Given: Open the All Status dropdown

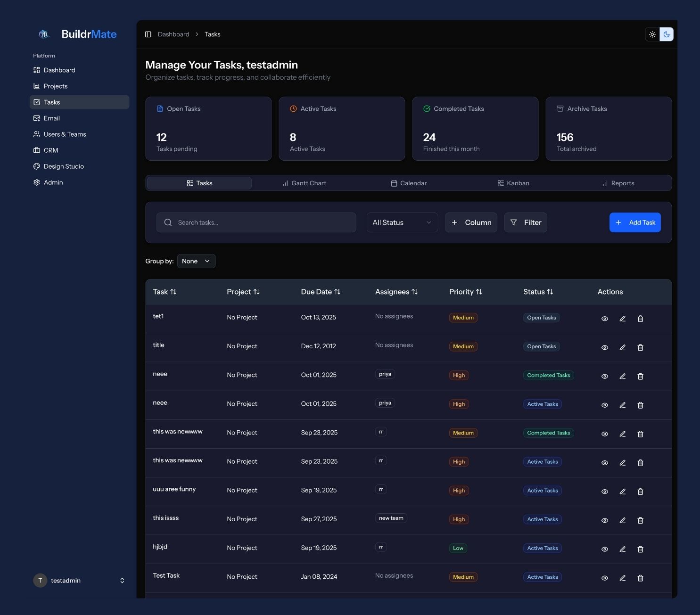Looking at the screenshot, I should pyautogui.click(x=402, y=222).
